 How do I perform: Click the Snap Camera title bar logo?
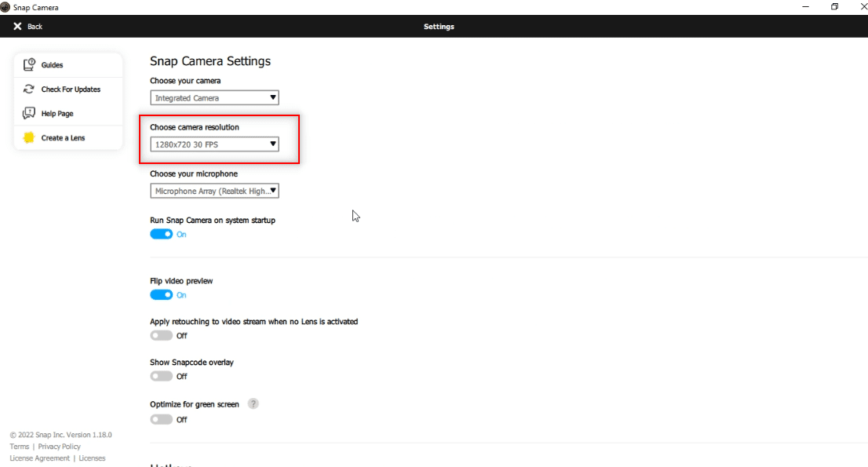tap(5, 7)
